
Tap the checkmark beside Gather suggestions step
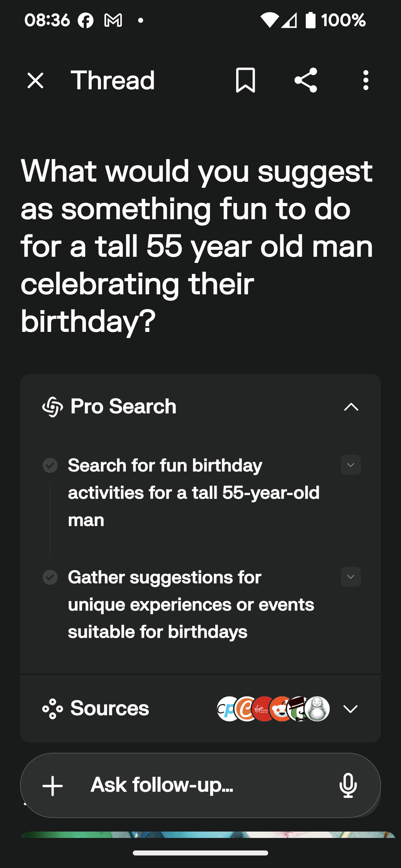[50, 577]
